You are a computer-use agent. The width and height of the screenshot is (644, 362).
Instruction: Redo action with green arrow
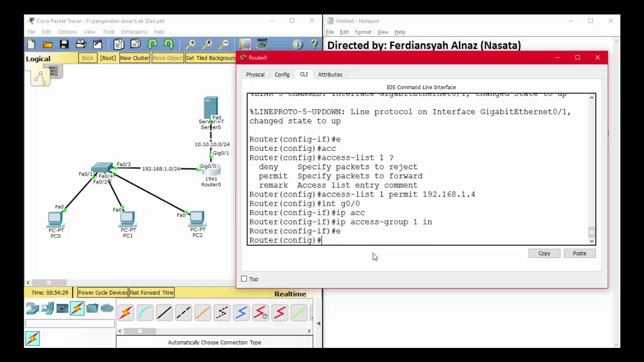point(169,45)
